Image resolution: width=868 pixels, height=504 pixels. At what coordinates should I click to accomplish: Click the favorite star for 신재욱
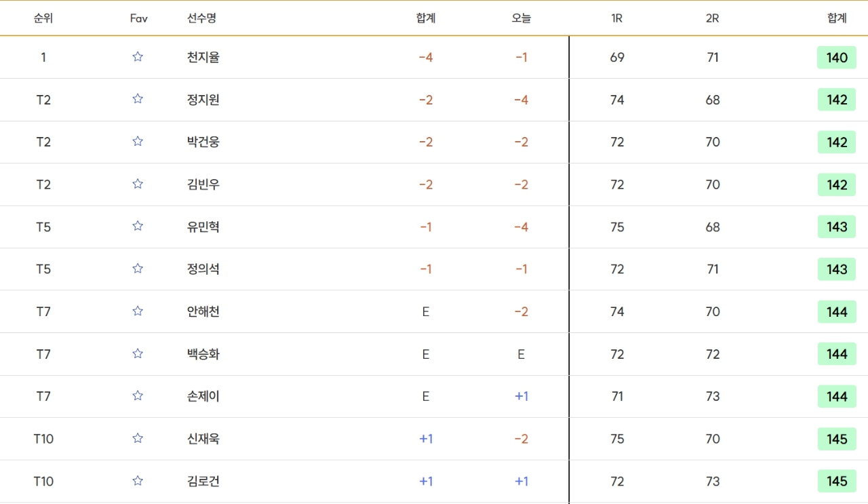(138, 438)
